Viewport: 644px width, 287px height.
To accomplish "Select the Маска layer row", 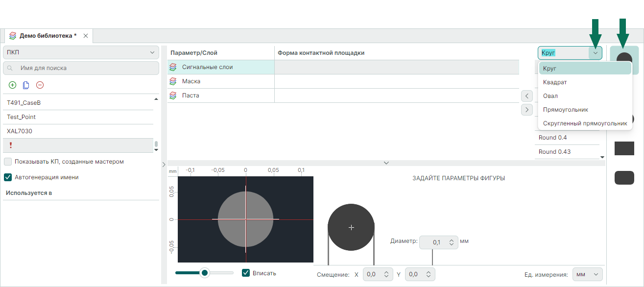I will click(191, 81).
